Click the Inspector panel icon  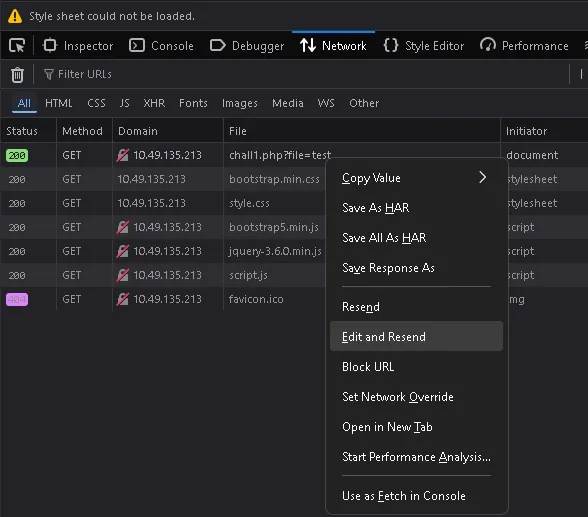[x=50, y=45]
